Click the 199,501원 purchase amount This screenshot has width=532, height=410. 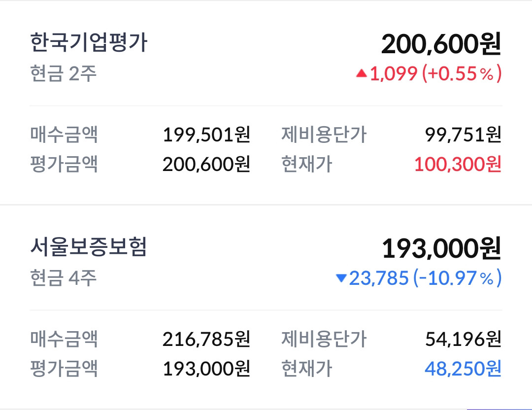point(206,135)
